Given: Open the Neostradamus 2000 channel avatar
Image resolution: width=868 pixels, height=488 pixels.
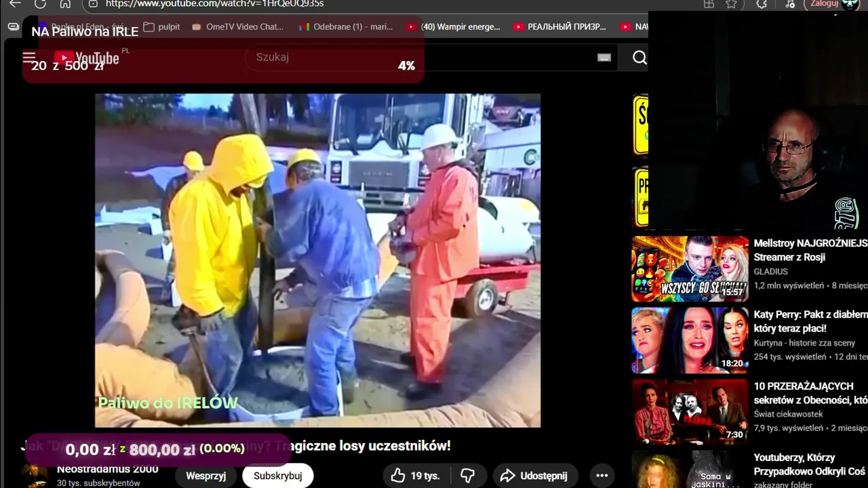Looking at the screenshot, I should [x=34, y=475].
